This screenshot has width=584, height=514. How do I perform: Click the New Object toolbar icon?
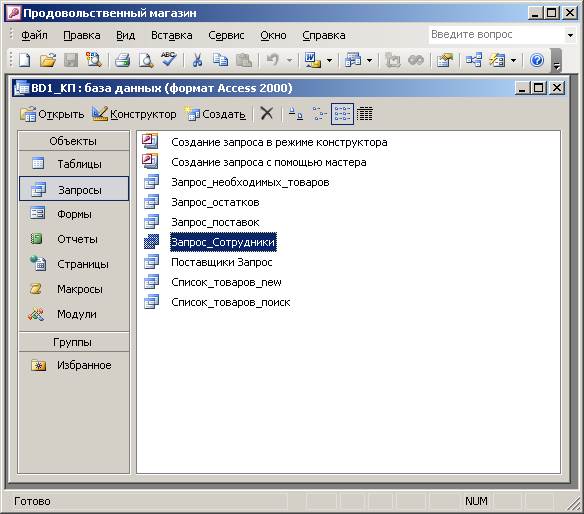coord(497,60)
